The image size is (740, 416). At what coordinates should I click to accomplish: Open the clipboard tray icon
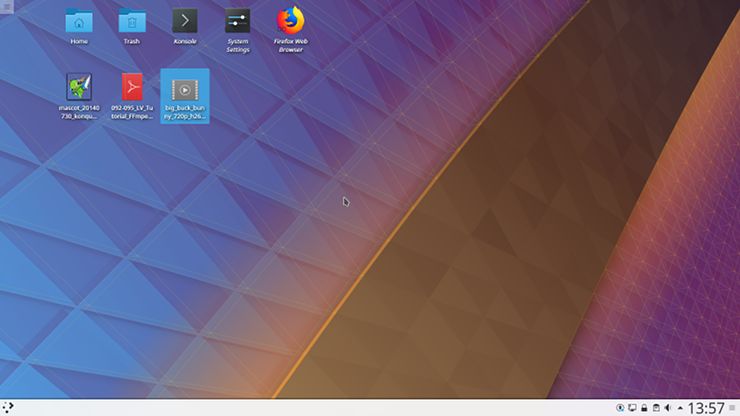[x=656, y=408]
